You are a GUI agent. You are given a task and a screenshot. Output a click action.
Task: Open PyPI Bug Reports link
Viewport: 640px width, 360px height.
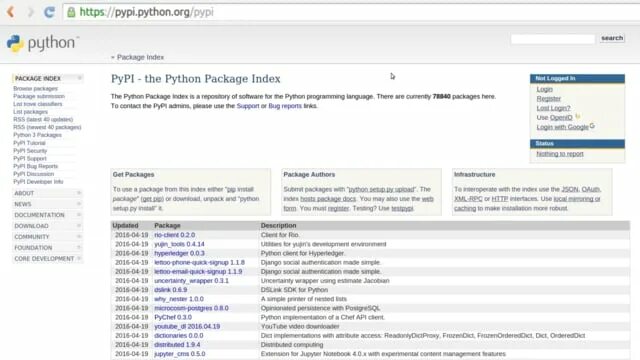click(36, 166)
